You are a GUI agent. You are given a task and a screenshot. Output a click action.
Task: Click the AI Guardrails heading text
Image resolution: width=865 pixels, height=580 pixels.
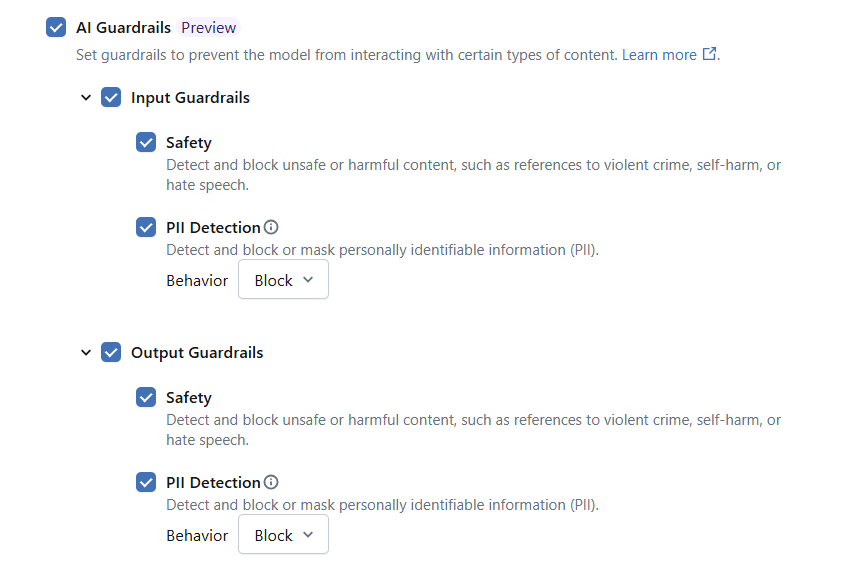pos(123,28)
